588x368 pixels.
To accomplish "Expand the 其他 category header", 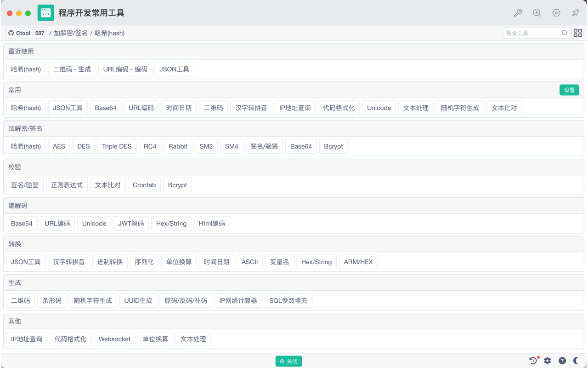I will coord(14,321).
